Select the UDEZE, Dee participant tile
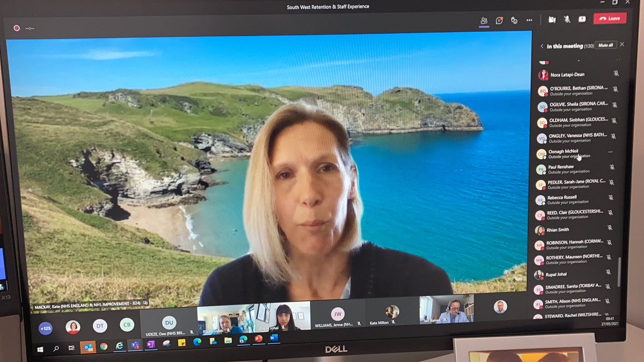Viewport: 644px width, 362px height. pos(169,322)
